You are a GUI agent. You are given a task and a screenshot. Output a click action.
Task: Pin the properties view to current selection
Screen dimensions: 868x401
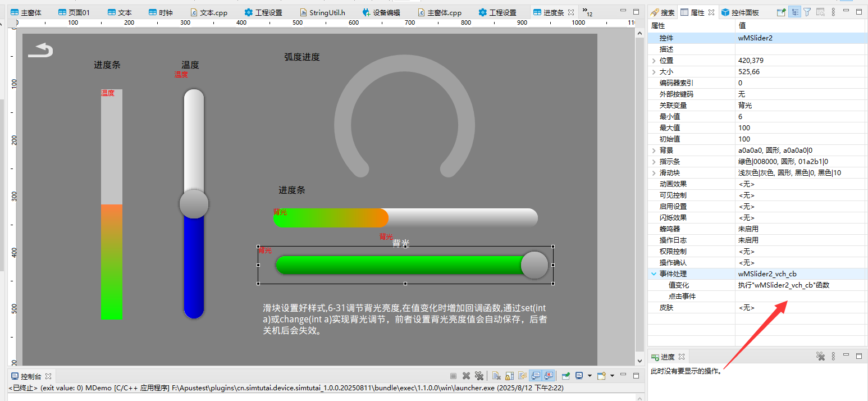tap(781, 12)
